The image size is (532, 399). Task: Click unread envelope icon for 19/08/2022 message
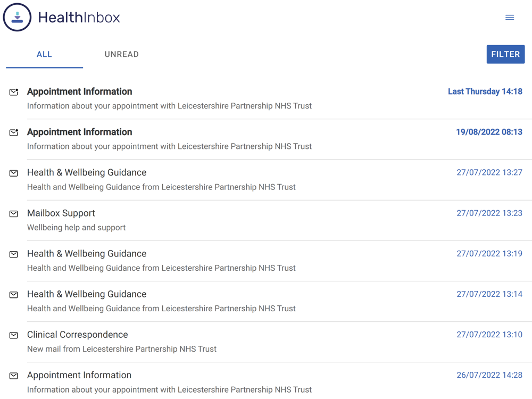(x=14, y=132)
